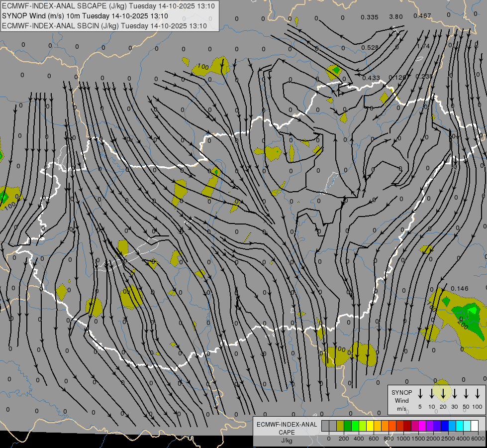The image size is (487, 448).
Task: Pick the white swatch at scale end
Action: tap(475, 426)
